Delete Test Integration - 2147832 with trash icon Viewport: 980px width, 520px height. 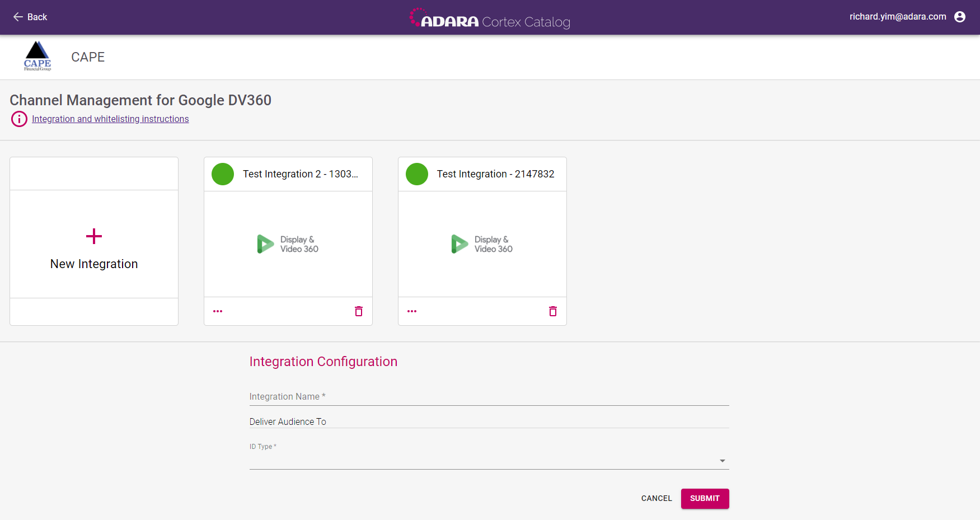(553, 311)
